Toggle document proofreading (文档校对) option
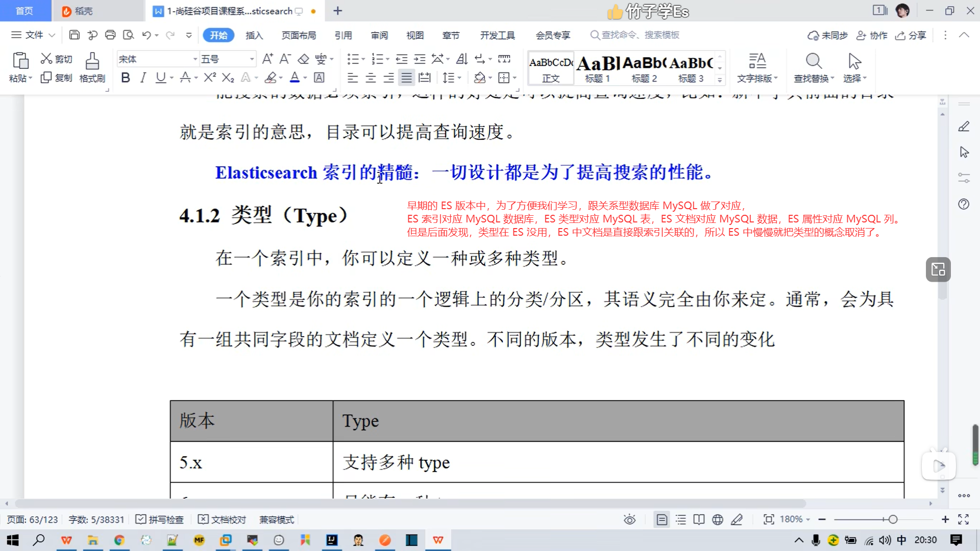The image size is (980, 551). tap(222, 519)
